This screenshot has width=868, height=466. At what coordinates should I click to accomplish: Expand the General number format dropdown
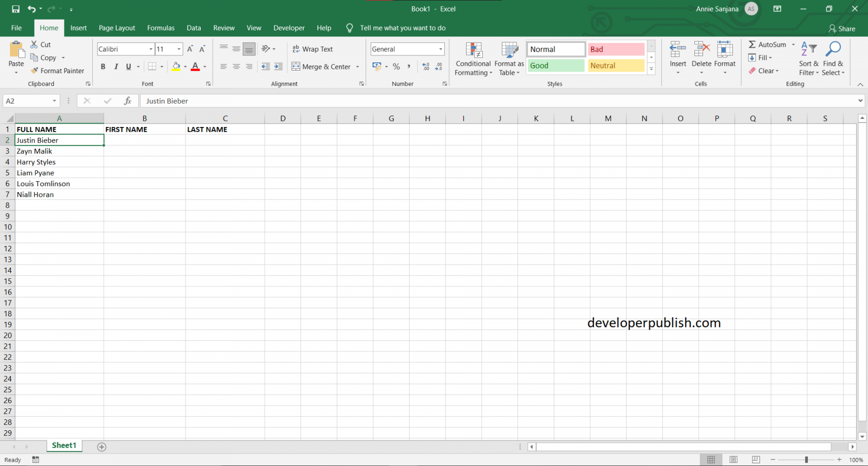click(441, 49)
